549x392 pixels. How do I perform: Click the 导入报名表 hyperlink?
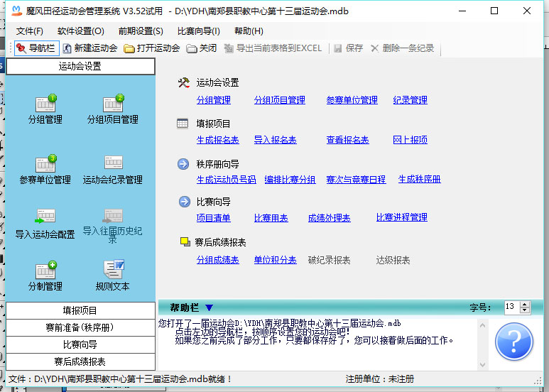pos(275,140)
